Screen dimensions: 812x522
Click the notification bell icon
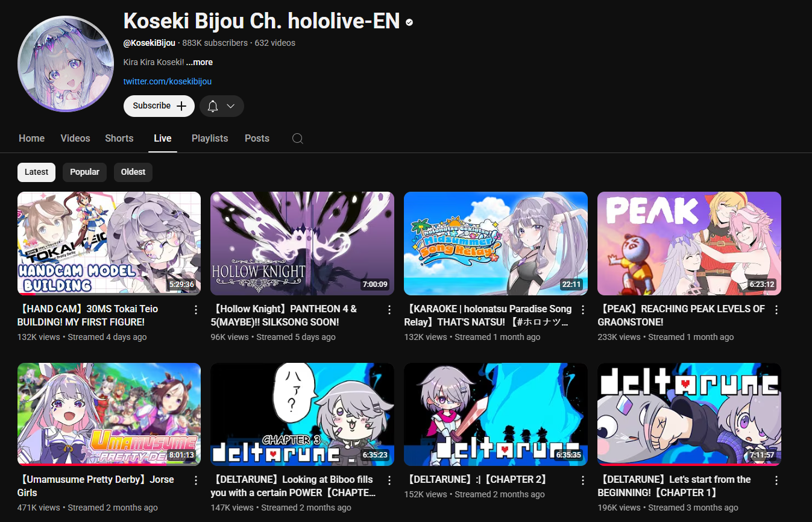[213, 106]
